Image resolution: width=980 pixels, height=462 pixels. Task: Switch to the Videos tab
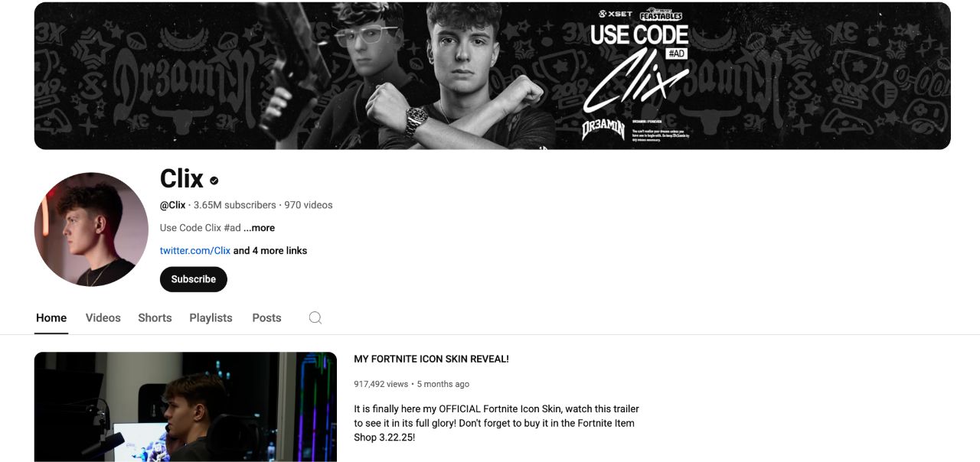tap(103, 317)
